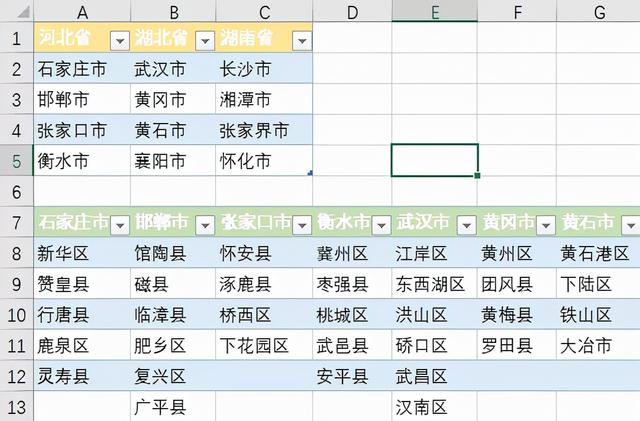Select column C header
Viewport: 640px width, 421px height.
coord(264,12)
